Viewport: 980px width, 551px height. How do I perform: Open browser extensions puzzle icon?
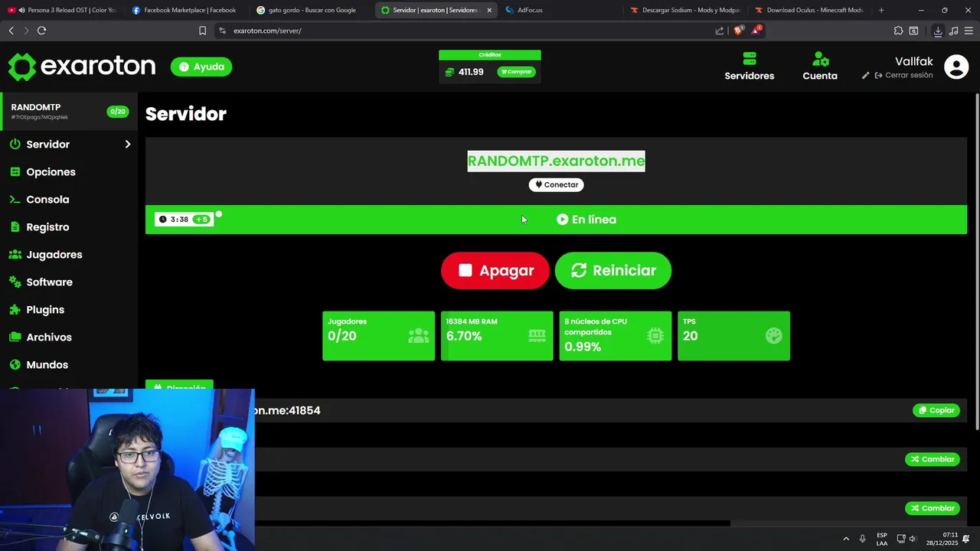898,31
